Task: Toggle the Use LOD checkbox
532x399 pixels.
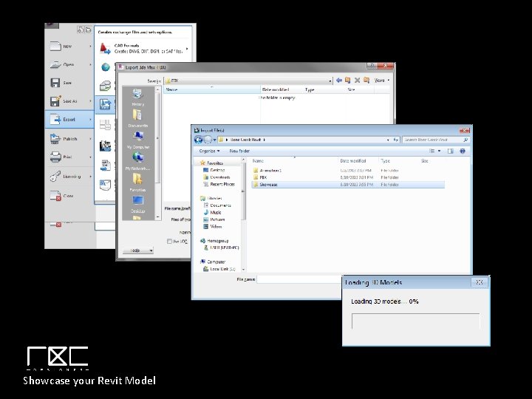Action: pyautogui.click(x=169, y=241)
